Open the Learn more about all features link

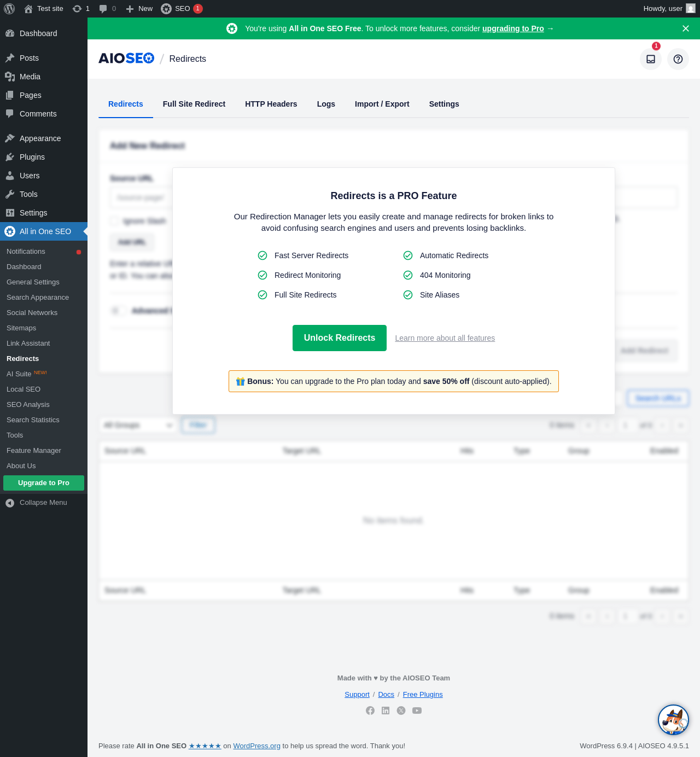click(445, 338)
